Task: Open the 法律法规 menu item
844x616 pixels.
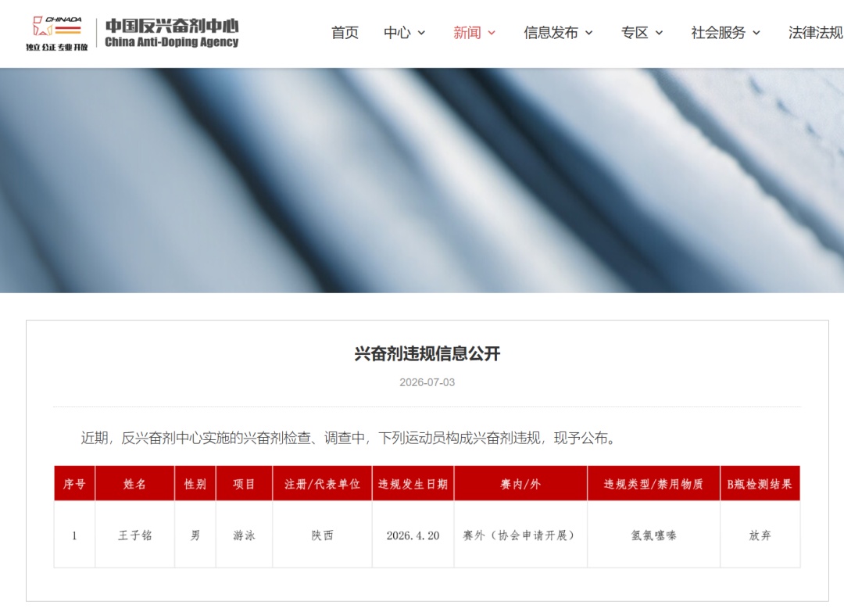Action: coord(815,33)
